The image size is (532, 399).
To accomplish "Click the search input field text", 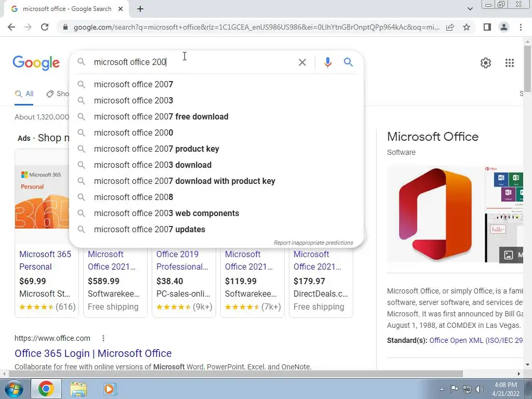I will tap(130, 62).
